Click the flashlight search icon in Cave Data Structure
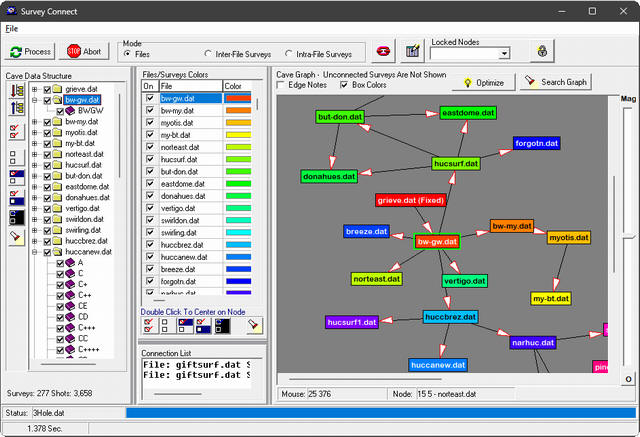This screenshot has height=437, width=640. coord(16,237)
